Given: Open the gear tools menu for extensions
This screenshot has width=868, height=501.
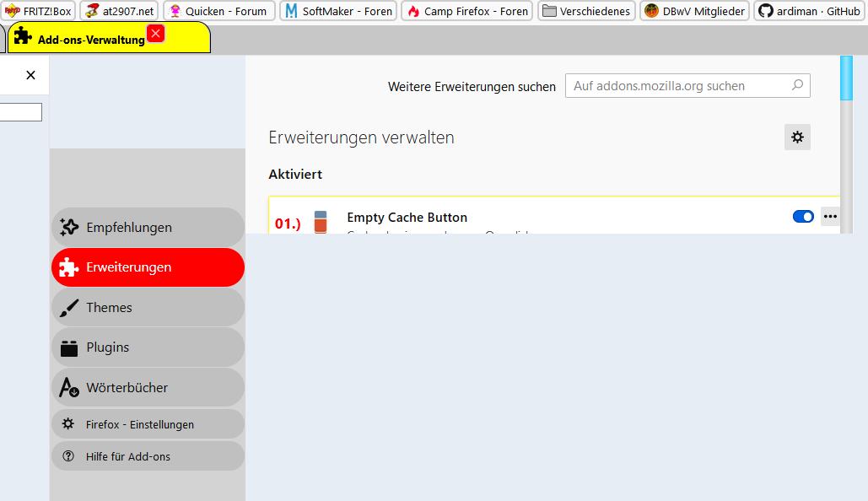Looking at the screenshot, I should 797,137.
